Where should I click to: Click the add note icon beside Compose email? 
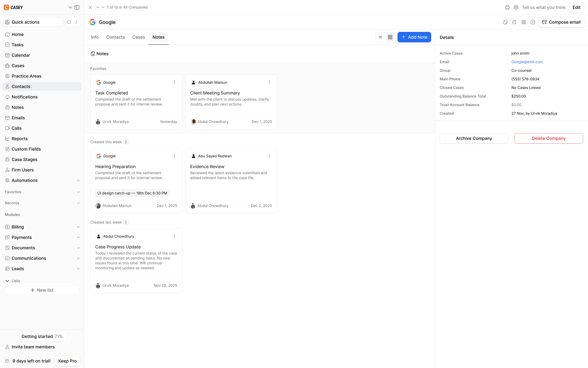(514, 22)
